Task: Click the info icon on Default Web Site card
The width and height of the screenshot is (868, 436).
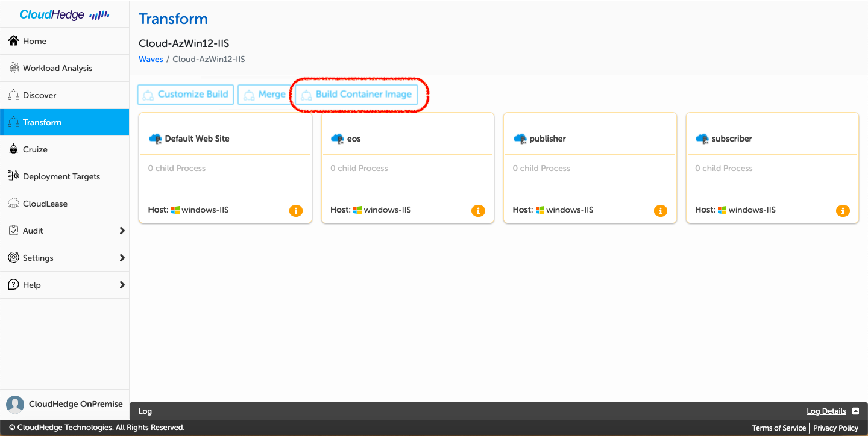Action: [295, 211]
